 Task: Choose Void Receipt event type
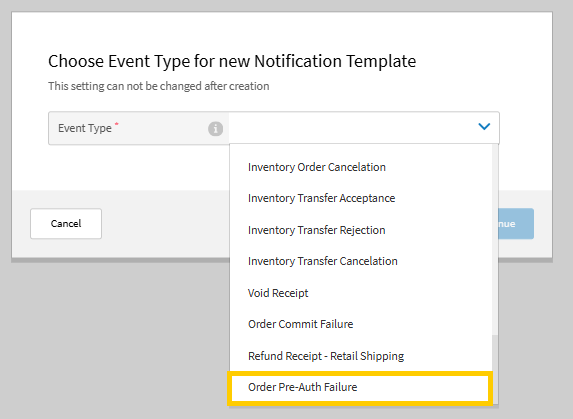tap(360, 293)
